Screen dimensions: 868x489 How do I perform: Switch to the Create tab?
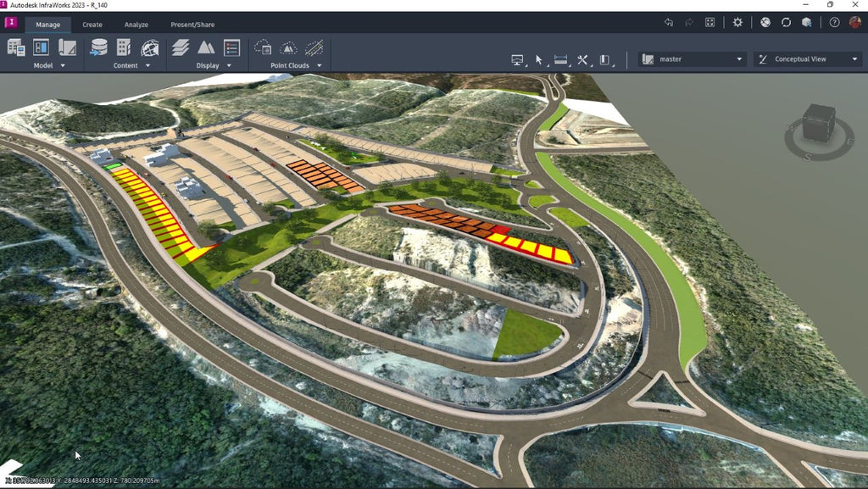pyautogui.click(x=92, y=25)
